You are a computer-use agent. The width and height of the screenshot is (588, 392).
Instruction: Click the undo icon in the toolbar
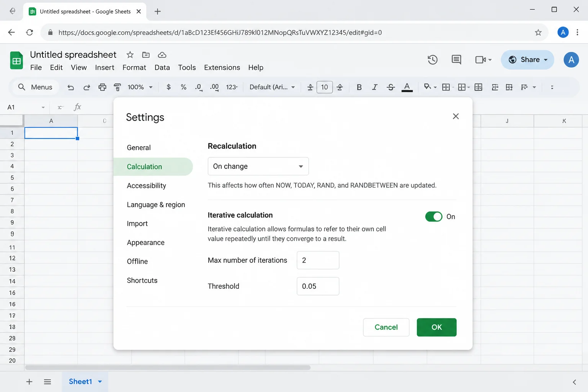coord(70,87)
